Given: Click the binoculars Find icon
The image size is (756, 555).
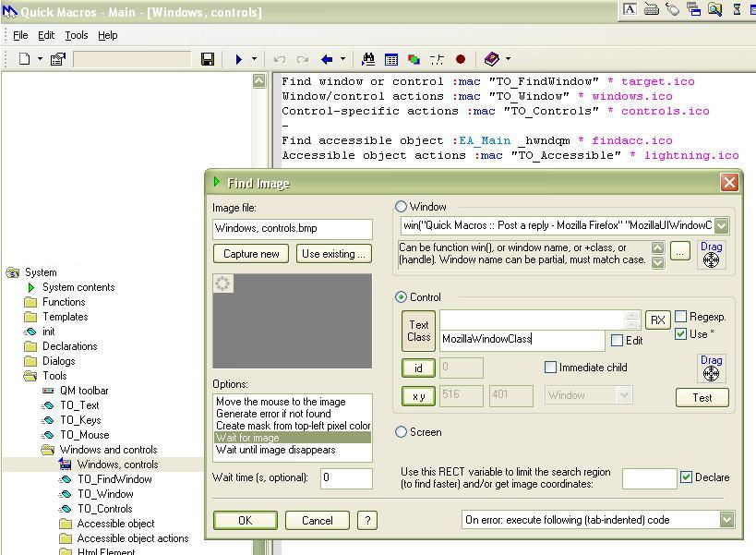Looking at the screenshot, I should coord(368,59).
